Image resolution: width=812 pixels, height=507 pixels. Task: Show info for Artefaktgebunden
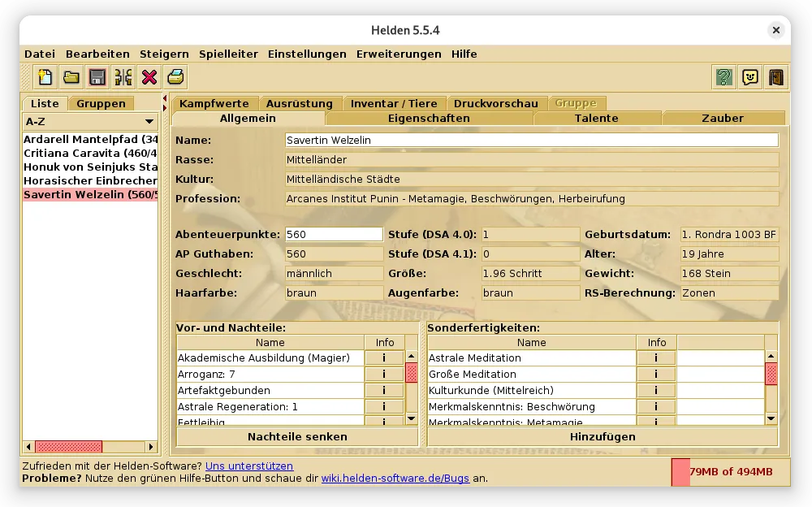(384, 390)
